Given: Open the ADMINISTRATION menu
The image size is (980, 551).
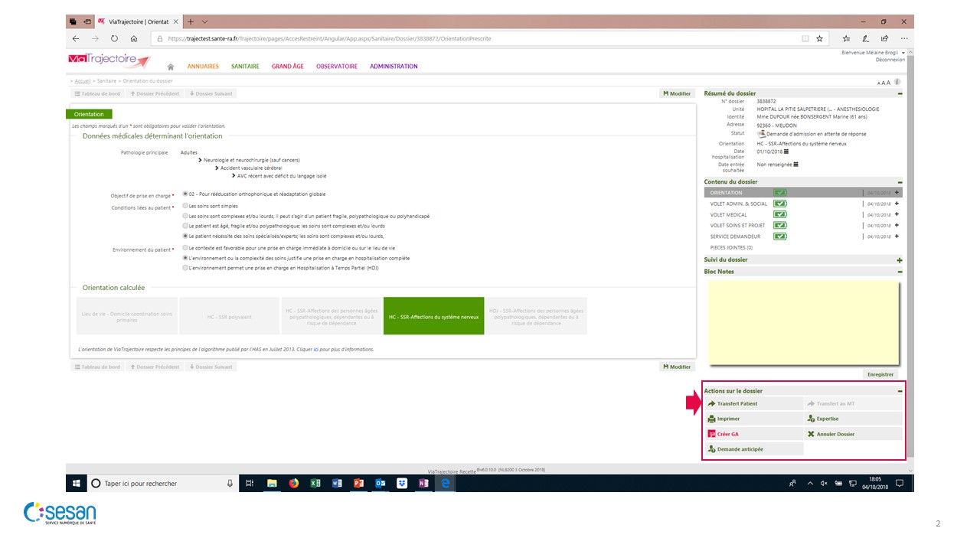Looking at the screenshot, I should [x=394, y=67].
